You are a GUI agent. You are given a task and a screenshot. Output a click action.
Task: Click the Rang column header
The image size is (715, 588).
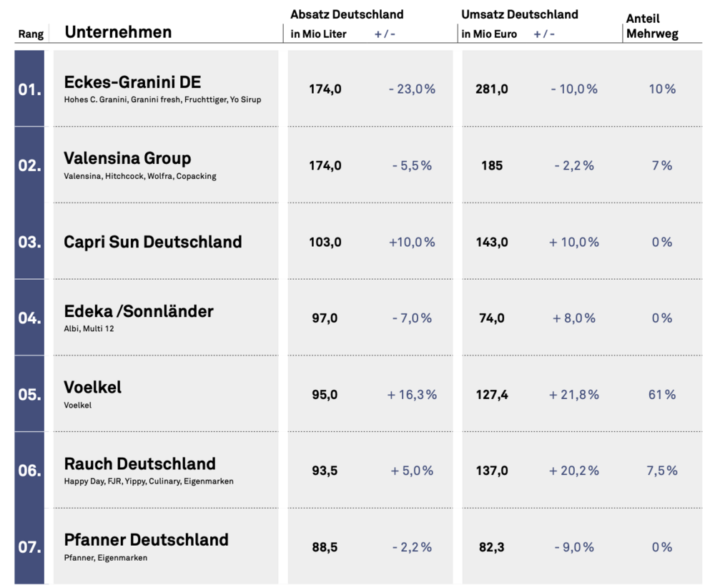point(31,34)
